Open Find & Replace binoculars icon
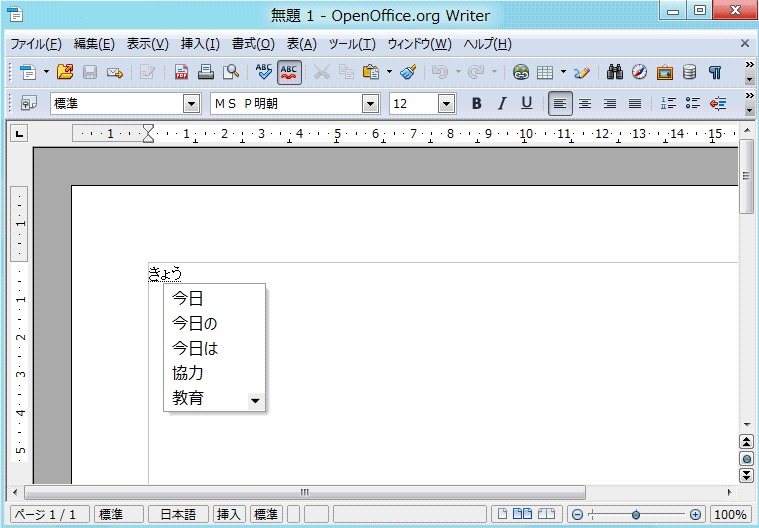The width and height of the screenshot is (759, 528). tap(615, 73)
